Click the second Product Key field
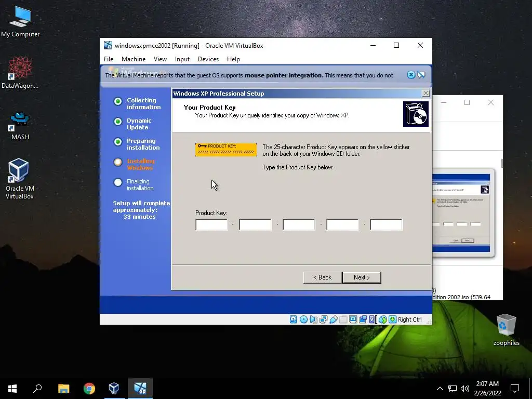Viewport: 532px width, 399px height. coord(255,224)
